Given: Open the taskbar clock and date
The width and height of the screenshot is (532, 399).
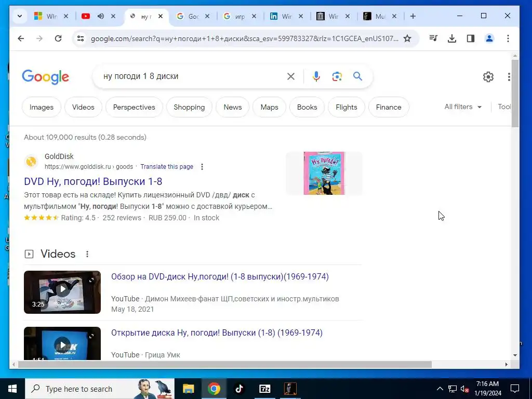Looking at the screenshot, I should point(487,389).
